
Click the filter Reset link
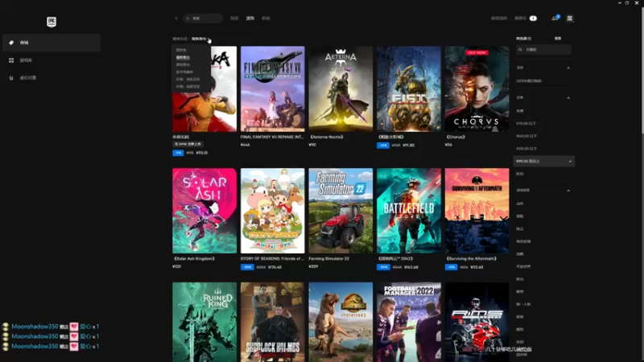click(x=558, y=39)
